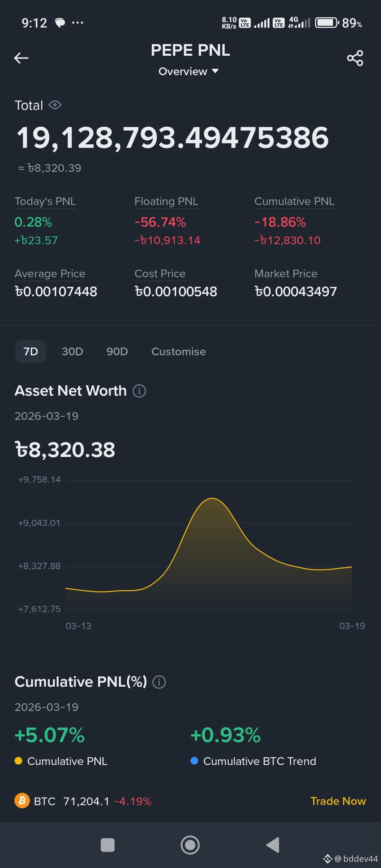Image resolution: width=381 pixels, height=868 pixels.
Task: Open the Customise date range tab
Action: coord(179,351)
